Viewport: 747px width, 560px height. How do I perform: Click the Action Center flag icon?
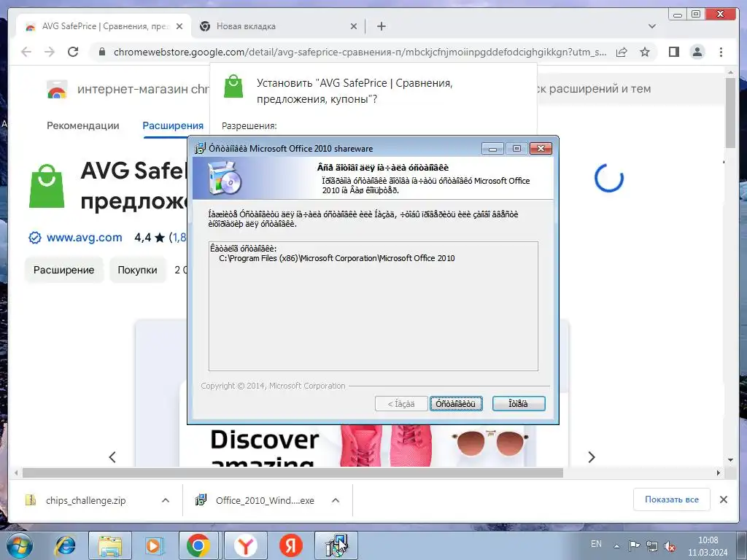634,545
